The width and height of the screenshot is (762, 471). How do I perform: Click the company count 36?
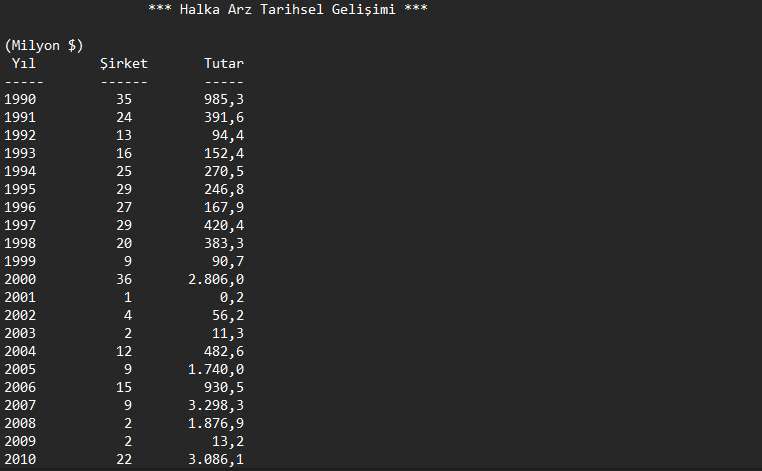[123, 279]
